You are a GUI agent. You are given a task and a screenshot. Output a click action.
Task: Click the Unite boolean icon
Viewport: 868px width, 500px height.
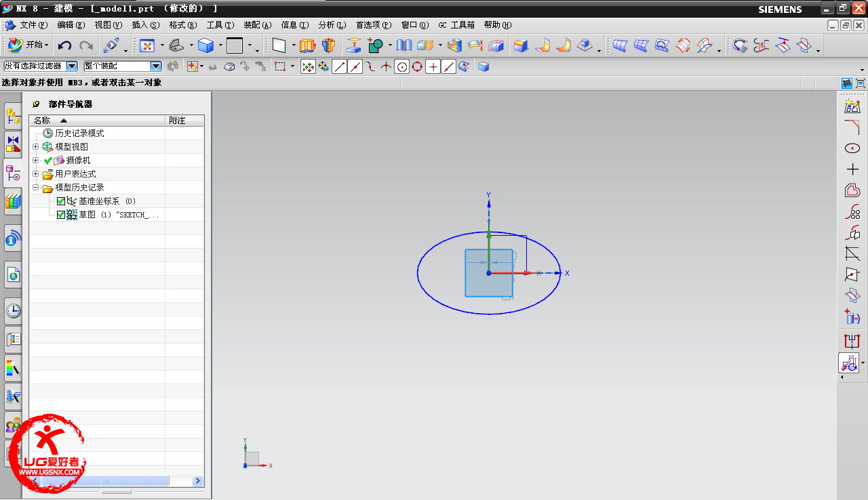coord(375,45)
